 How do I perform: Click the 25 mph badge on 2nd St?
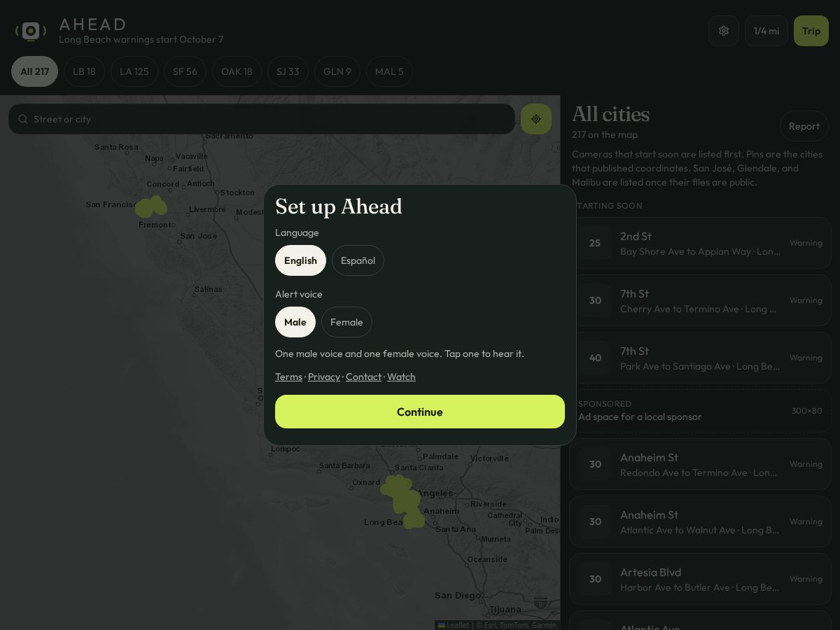tap(595, 243)
